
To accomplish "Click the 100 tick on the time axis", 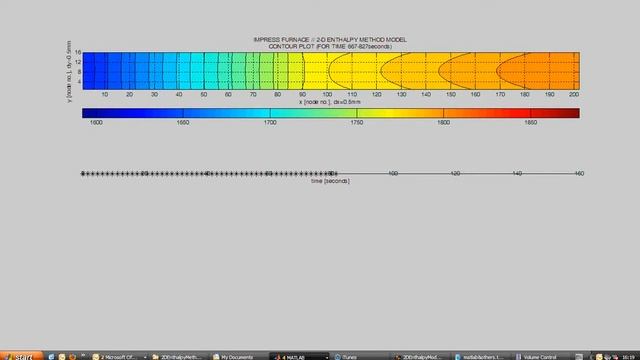I will [x=393, y=173].
